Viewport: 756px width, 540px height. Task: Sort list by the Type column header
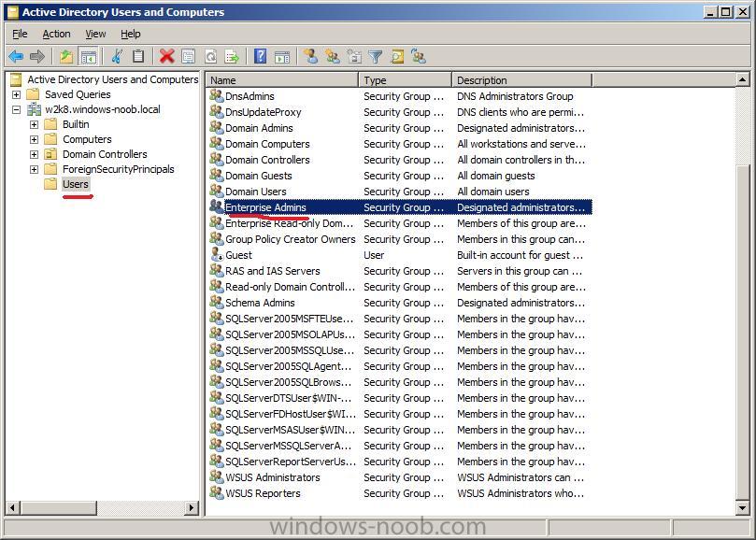405,80
